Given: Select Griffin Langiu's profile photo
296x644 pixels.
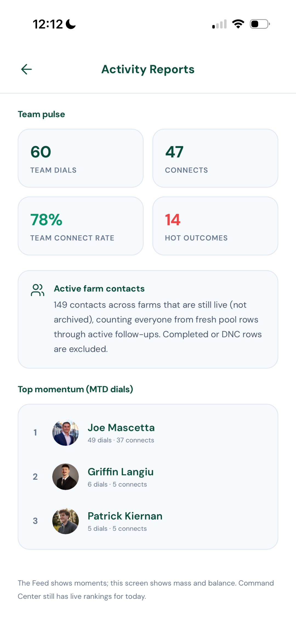Looking at the screenshot, I should [66, 477].
